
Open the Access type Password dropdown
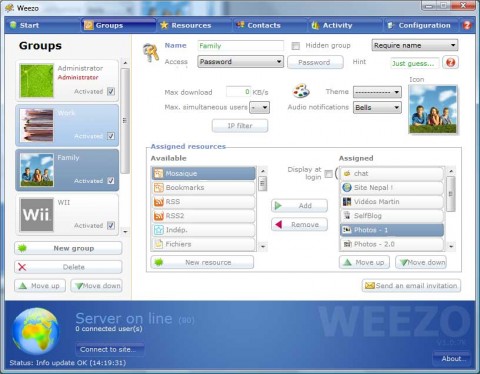[240, 62]
